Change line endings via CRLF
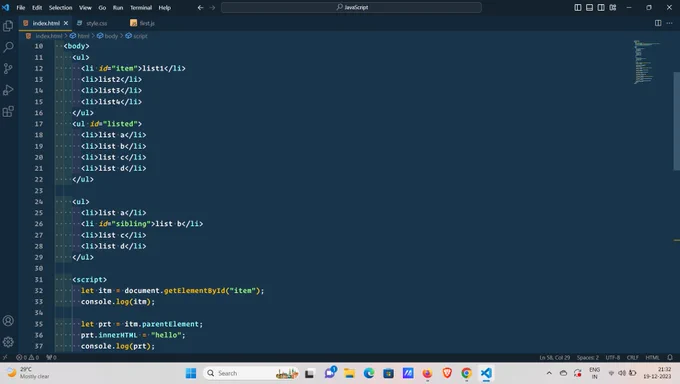 tap(632, 358)
